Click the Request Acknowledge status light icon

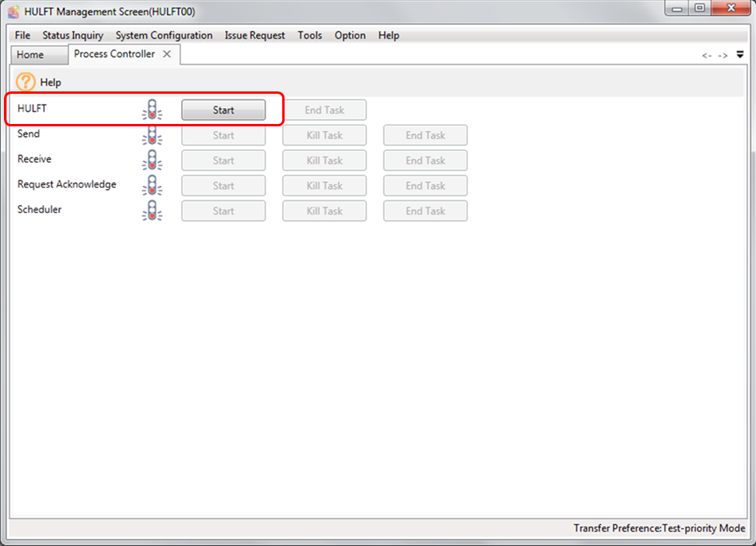click(x=151, y=186)
